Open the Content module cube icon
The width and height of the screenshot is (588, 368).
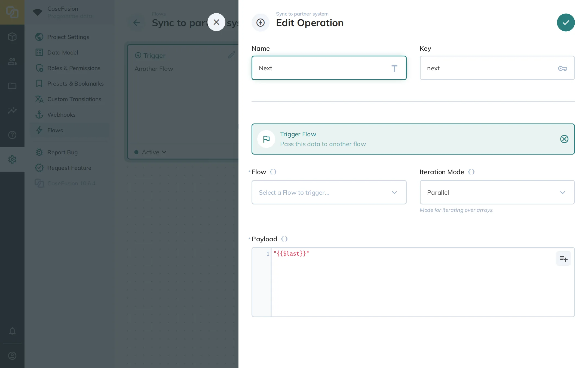tap(12, 37)
